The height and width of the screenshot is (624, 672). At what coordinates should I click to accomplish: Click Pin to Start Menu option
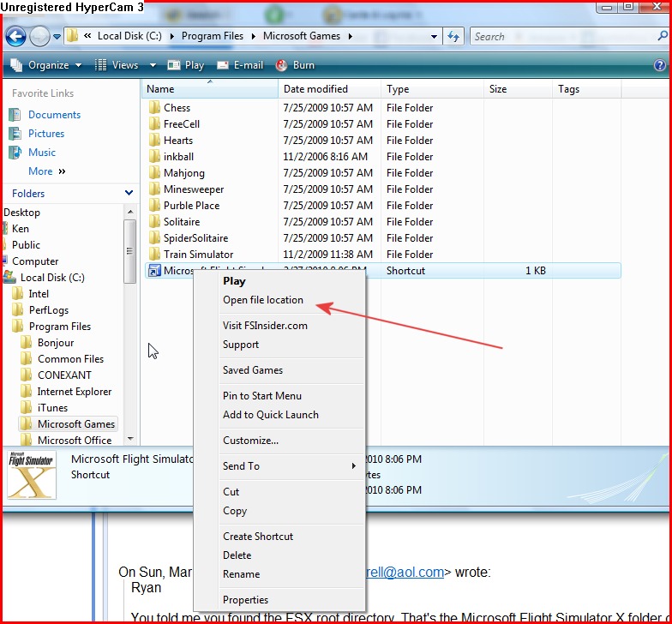point(262,396)
